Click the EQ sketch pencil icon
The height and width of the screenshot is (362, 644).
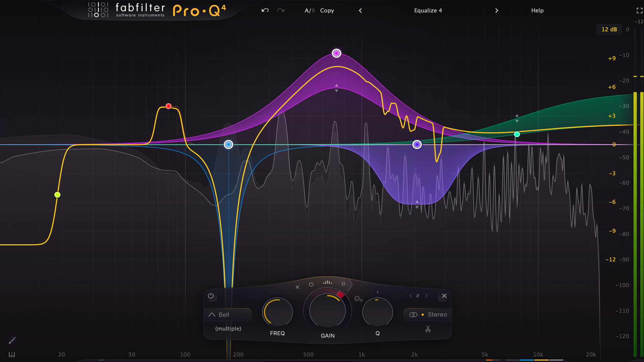click(x=12, y=341)
